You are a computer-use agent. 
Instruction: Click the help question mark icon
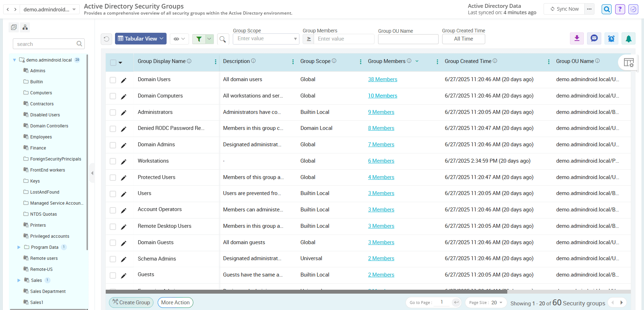(620, 9)
